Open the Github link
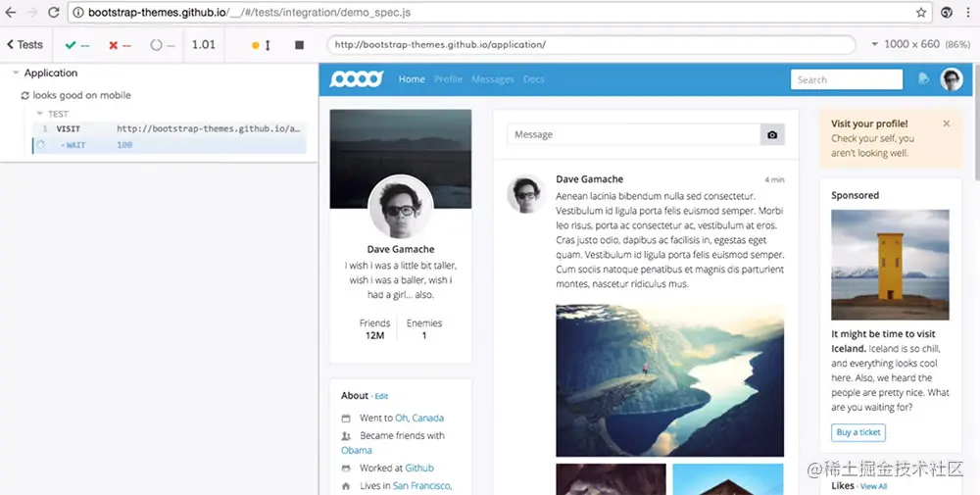Screen dimensions: 980x495 [x=418, y=468]
